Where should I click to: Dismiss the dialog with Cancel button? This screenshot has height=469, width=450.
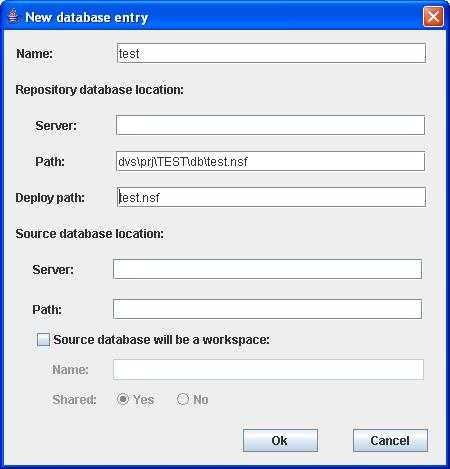[390, 440]
